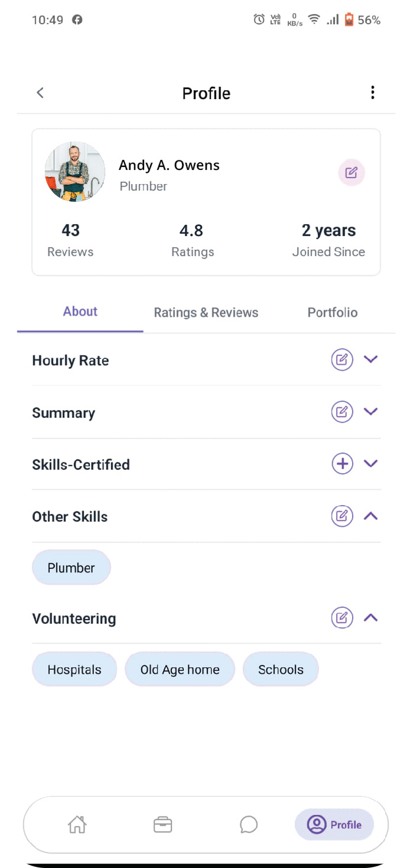The width and height of the screenshot is (410, 868).
Task: Collapse the Volunteering section
Action: click(370, 618)
